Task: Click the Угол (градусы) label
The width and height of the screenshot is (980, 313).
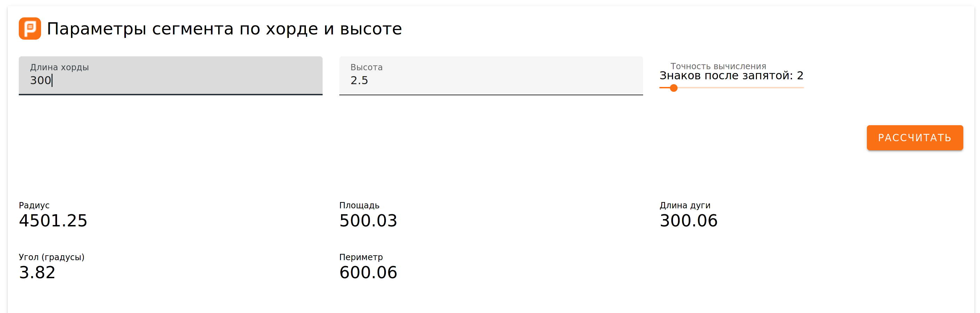Action: pyautogui.click(x=52, y=257)
